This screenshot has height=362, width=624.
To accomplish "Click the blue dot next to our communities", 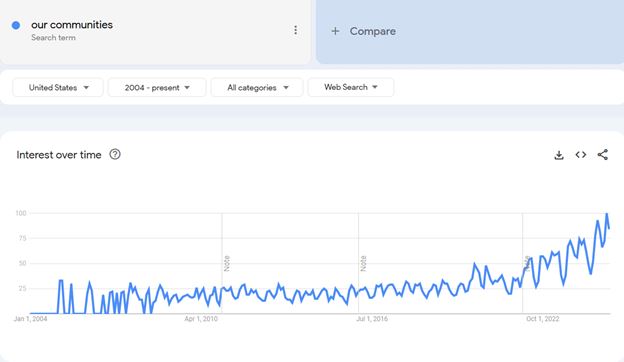I will click(x=16, y=25).
